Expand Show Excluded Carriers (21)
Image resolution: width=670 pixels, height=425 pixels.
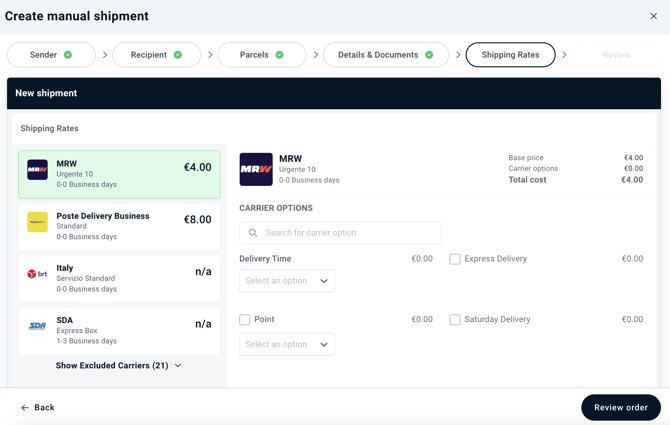(x=119, y=366)
